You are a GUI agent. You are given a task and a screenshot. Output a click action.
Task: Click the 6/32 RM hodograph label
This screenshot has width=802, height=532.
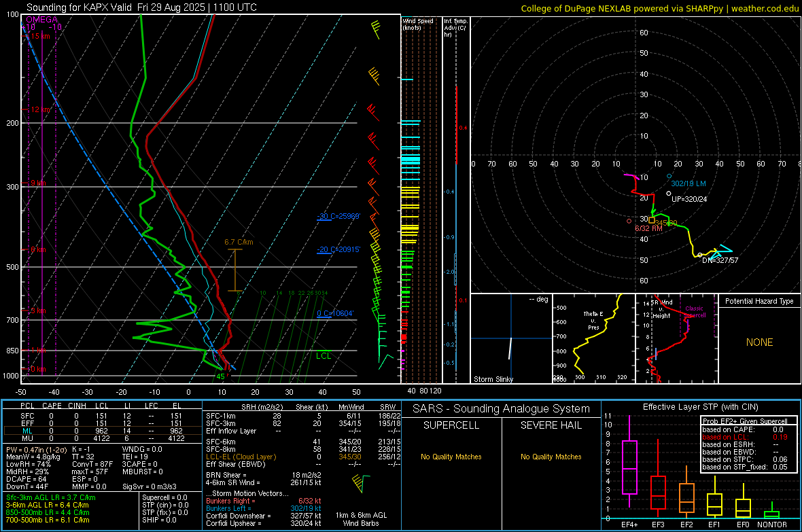[x=648, y=228]
